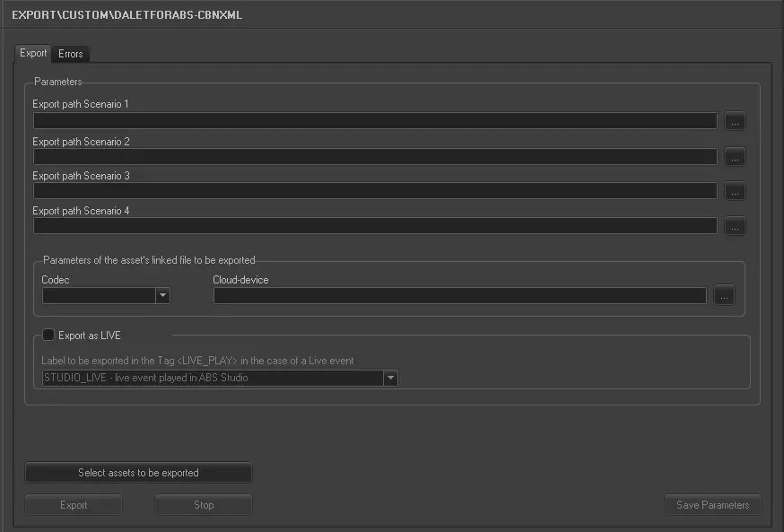
Task: Click the Cloud-device text field
Action: [x=459, y=296]
